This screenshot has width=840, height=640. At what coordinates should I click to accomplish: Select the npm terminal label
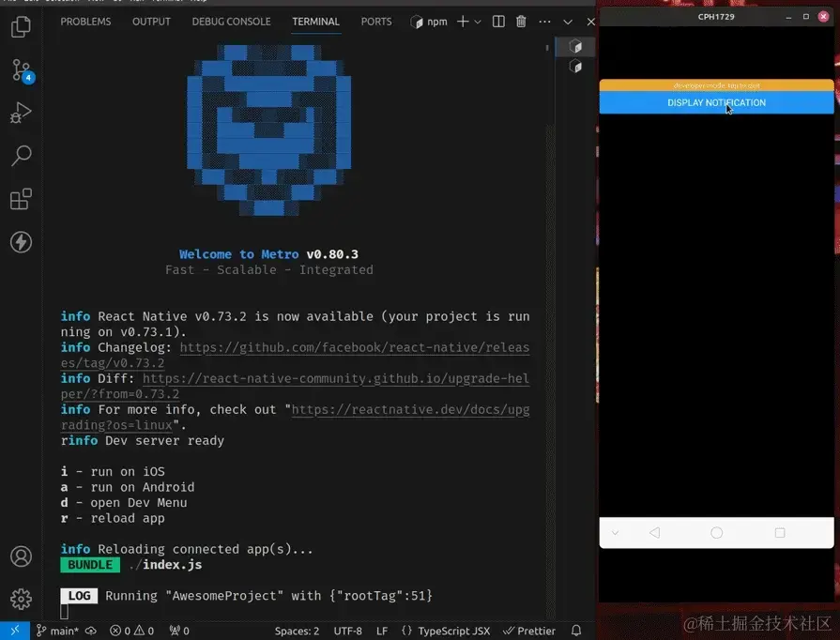point(429,22)
